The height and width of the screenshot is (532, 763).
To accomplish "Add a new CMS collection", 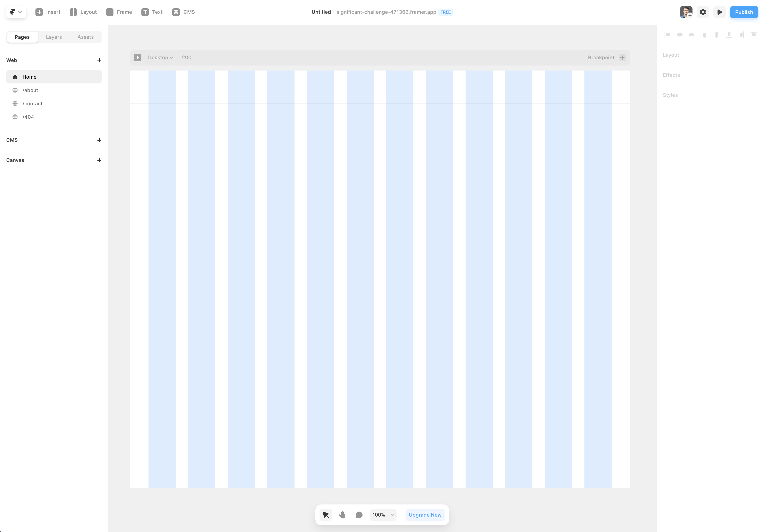I will pyautogui.click(x=99, y=140).
